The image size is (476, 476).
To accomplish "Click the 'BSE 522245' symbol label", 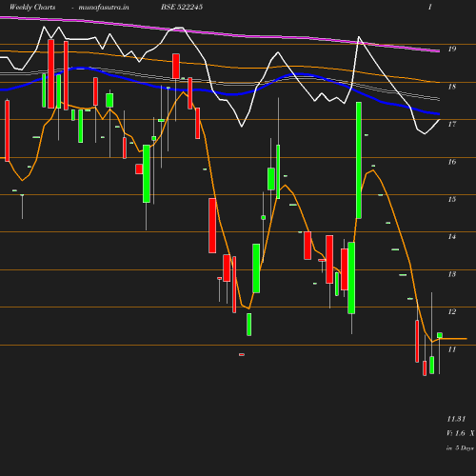I will (182, 7).
